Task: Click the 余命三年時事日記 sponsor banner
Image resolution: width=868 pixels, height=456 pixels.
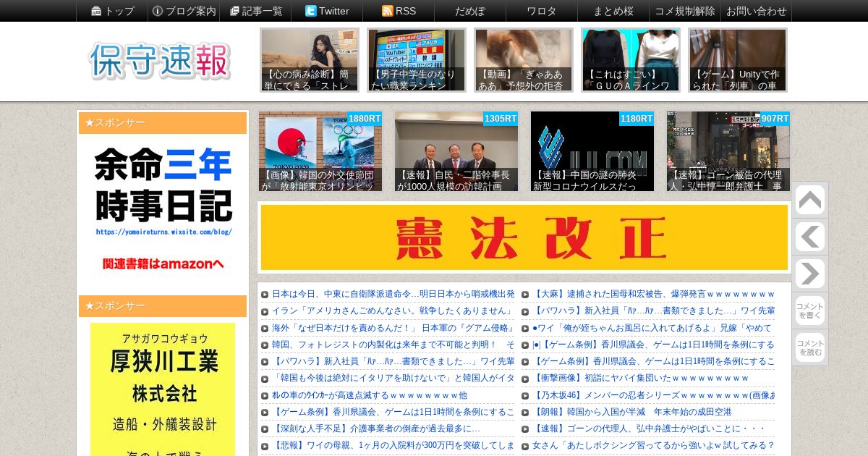Action: (x=163, y=210)
